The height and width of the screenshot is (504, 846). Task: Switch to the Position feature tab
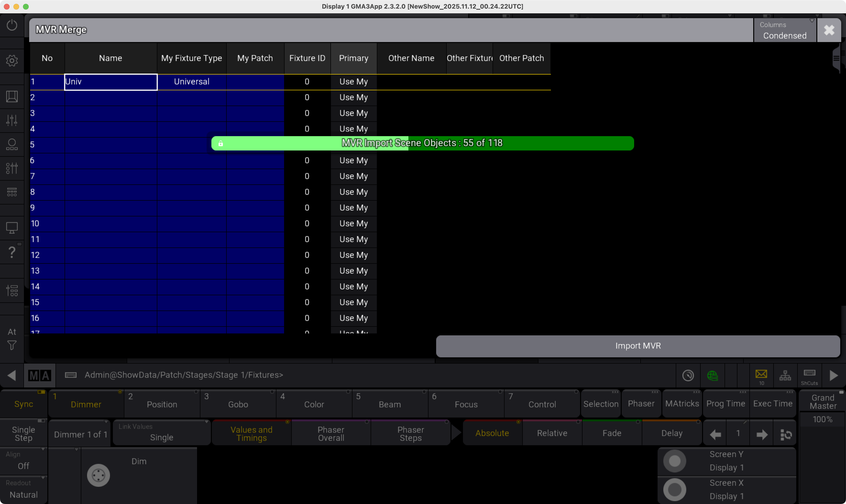point(162,404)
